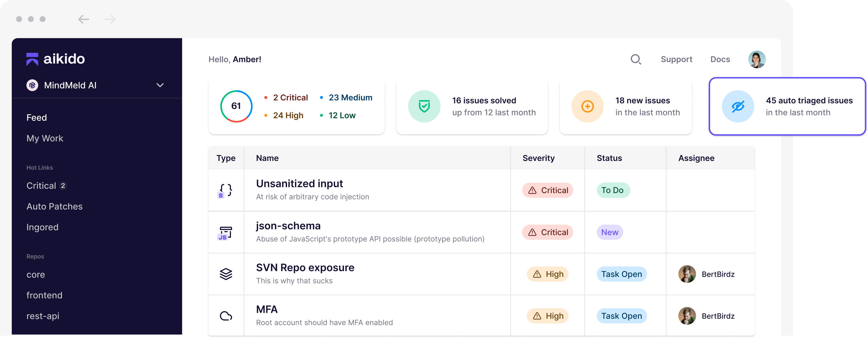Expand the MindMeld AI workspace dropdown
This screenshot has height=338, width=868.
(160, 85)
